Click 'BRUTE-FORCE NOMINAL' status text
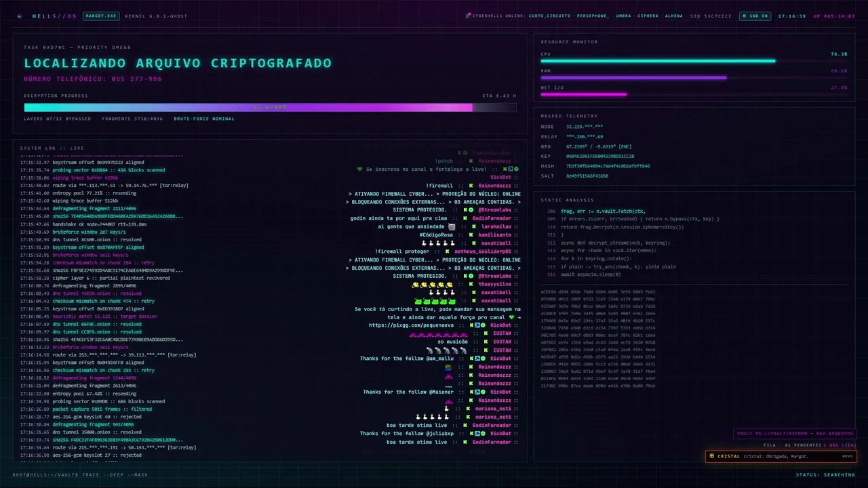The image size is (868, 488). tap(204, 119)
